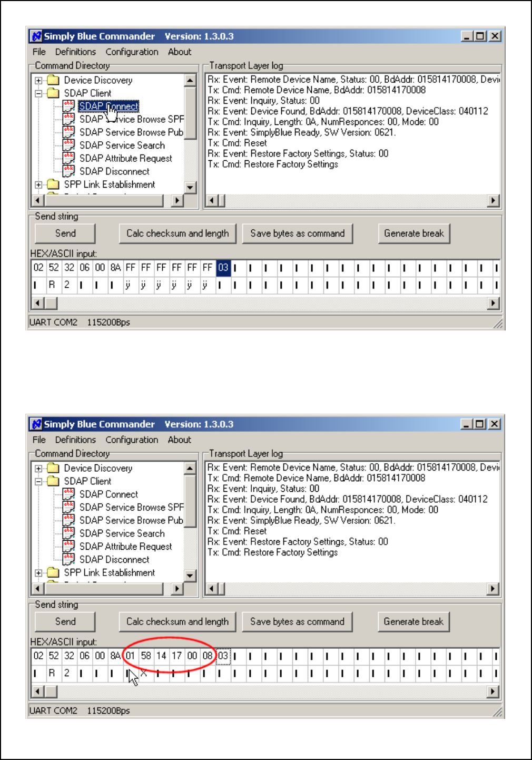The height and width of the screenshot is (760, 532).
Task: Collapse SDAP Client node in lower window
Action: click(38, 482)
